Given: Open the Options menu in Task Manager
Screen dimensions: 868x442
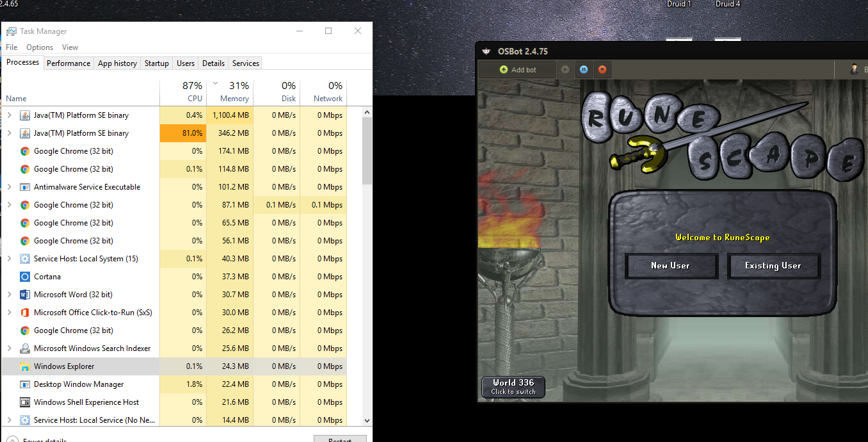Looking at the screenshot, I should 40,47.
